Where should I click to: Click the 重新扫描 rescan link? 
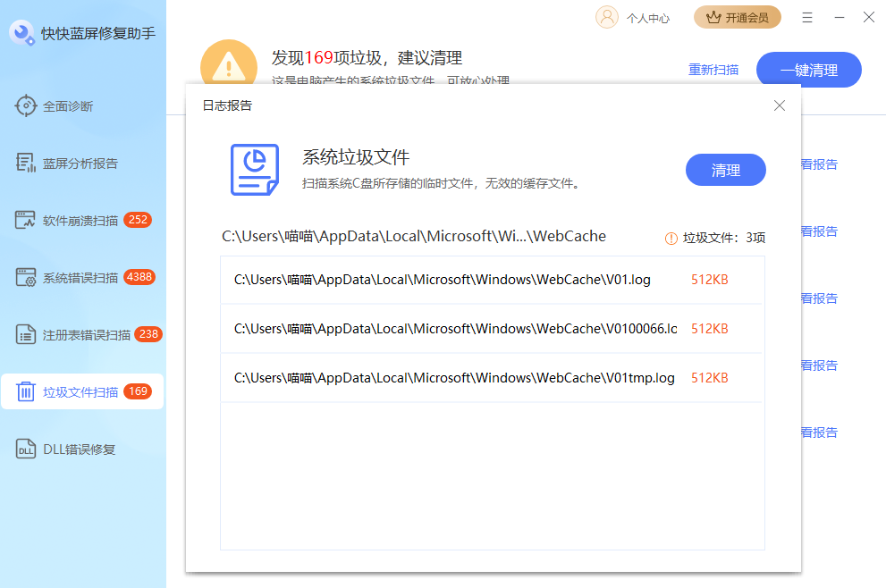[713, 69]
